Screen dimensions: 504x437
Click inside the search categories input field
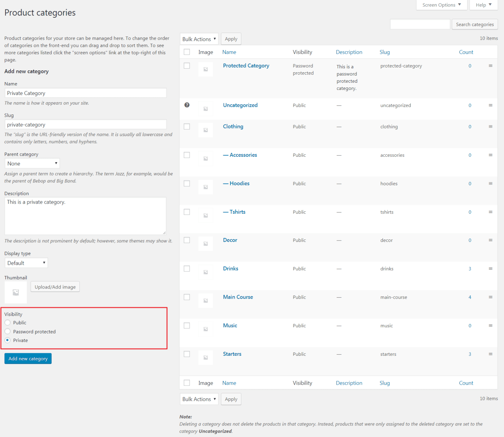point(420,24)
